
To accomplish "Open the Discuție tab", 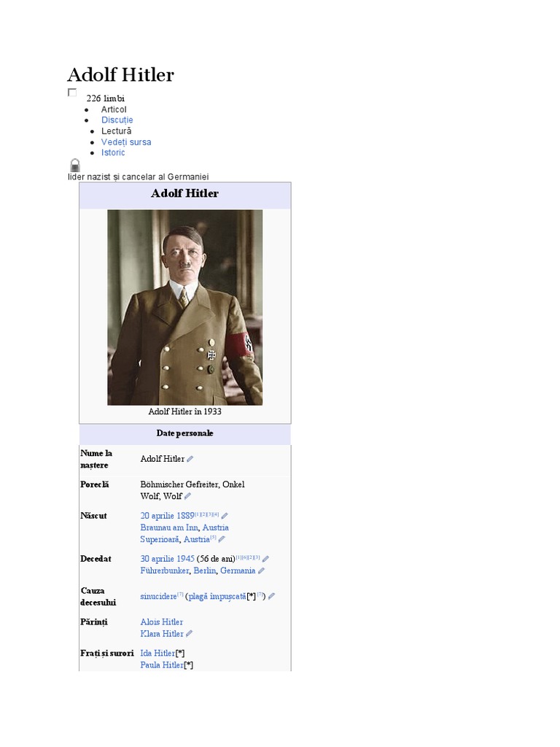I will (117, 120).
